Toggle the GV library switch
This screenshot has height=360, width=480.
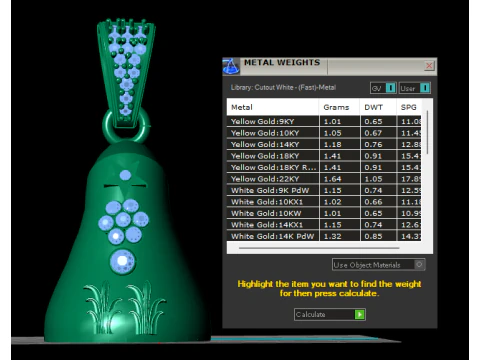[x=383, y=88]
